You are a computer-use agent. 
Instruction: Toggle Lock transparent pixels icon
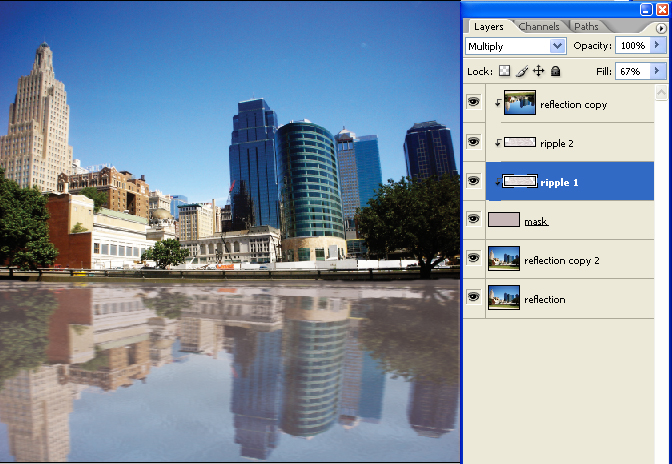504,71
